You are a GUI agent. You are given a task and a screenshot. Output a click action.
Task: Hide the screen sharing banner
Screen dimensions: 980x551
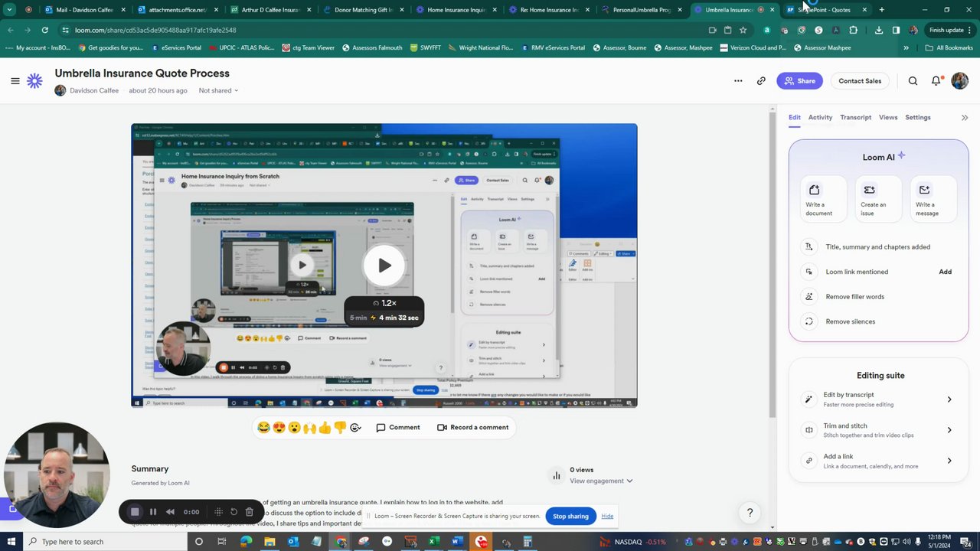point(607,516)
